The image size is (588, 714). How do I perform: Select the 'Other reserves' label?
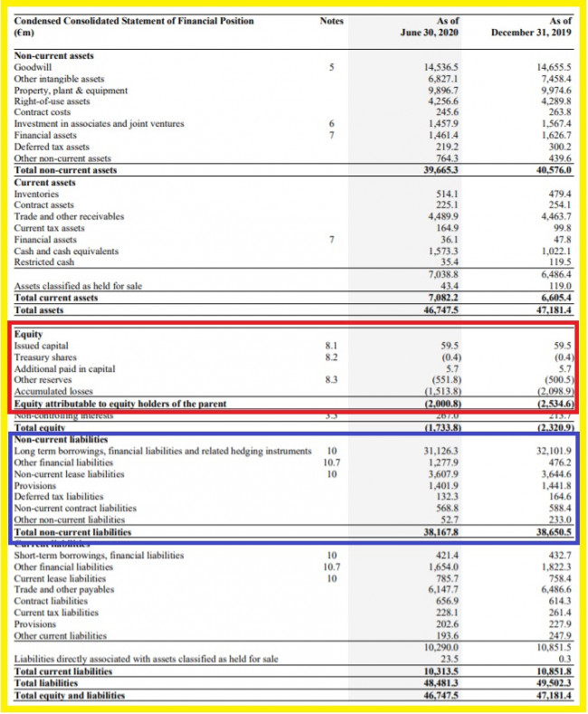(43, 379)
